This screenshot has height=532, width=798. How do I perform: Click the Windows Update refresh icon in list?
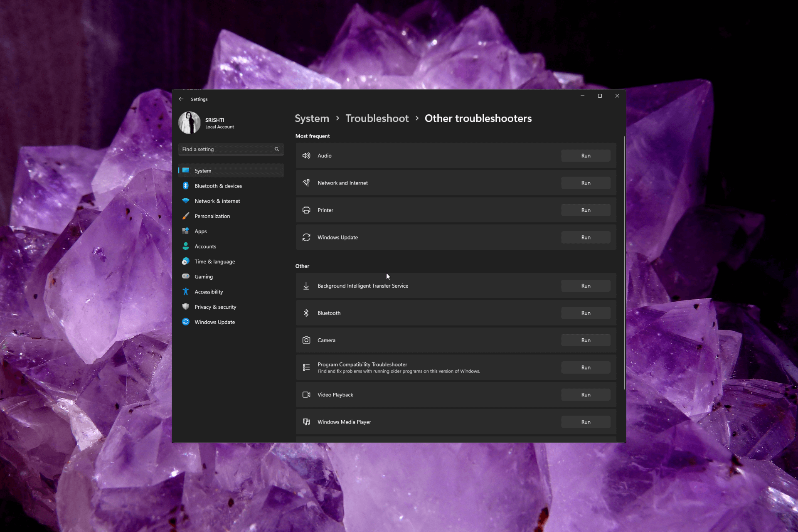click(x=306, y=237)
